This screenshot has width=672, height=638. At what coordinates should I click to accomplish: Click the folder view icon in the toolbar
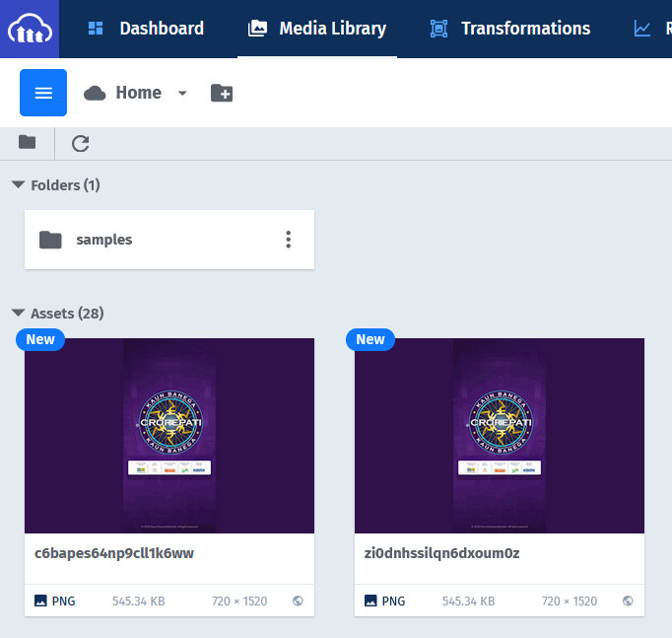(27, 142)
